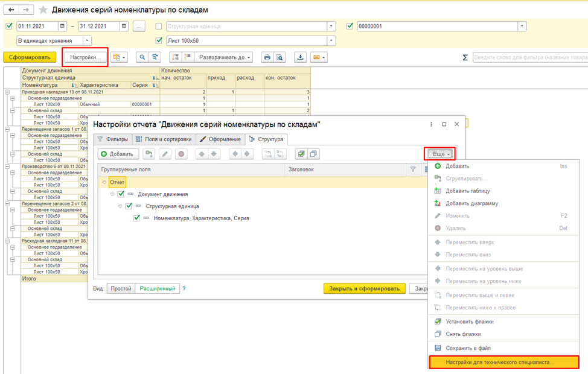Click group fields icon in settings dialog toolbar
This screenshot has height=374, width=588.
[x=149, y=154]
